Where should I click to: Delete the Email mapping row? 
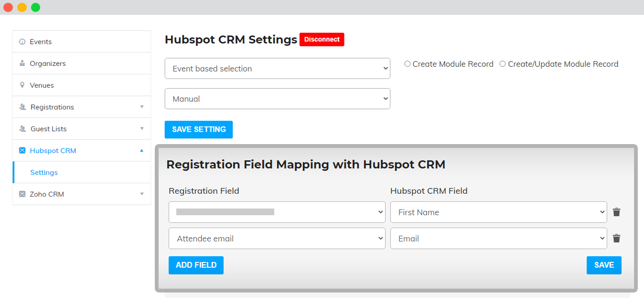point(616,239)
